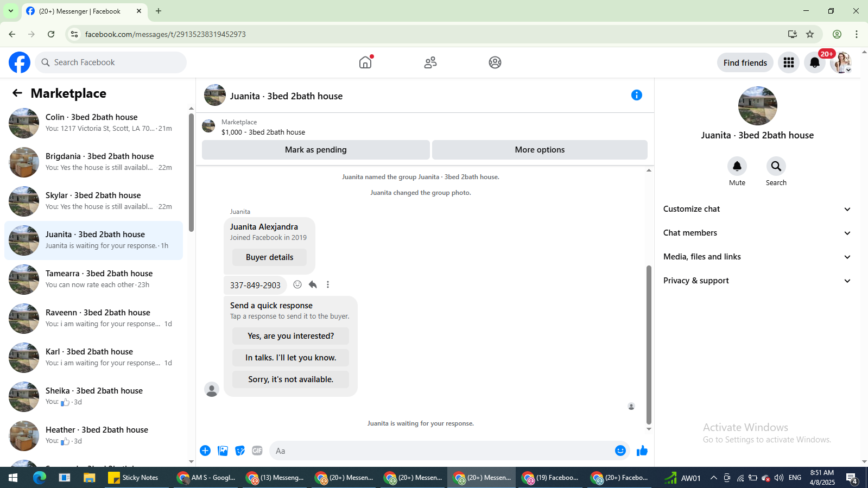This screenshot has width=868, height=488.
Task: Click the chat messages scrollbar
Action: coord(649,345)
